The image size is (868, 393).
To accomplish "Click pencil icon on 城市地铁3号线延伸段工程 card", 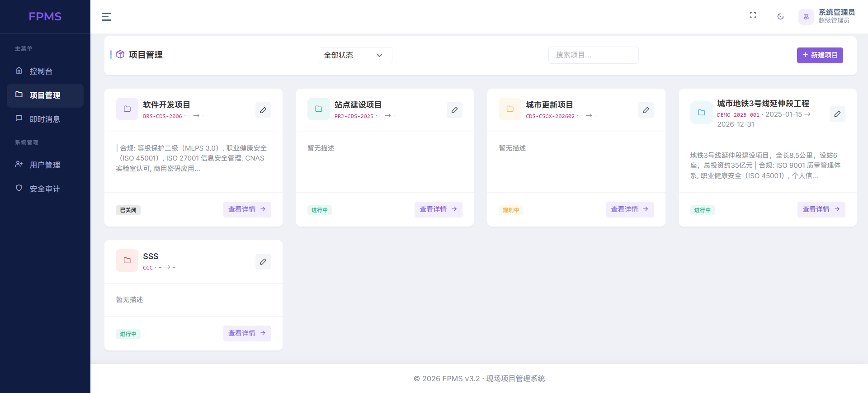I will [x=837, y=114].
